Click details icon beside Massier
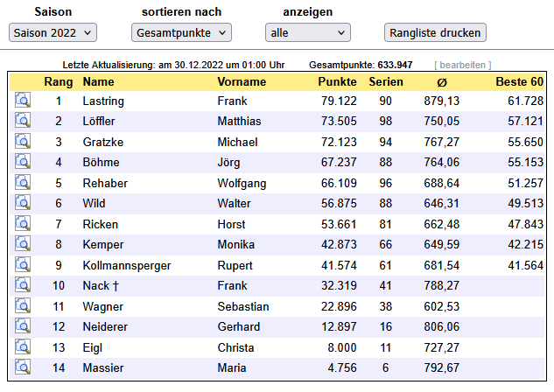Viewport: 554px width, 392px height. (23, 367)
